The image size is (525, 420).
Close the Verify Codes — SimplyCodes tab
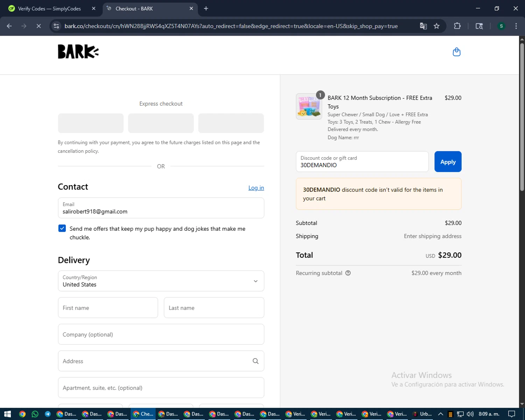click(x=93, y=8)
